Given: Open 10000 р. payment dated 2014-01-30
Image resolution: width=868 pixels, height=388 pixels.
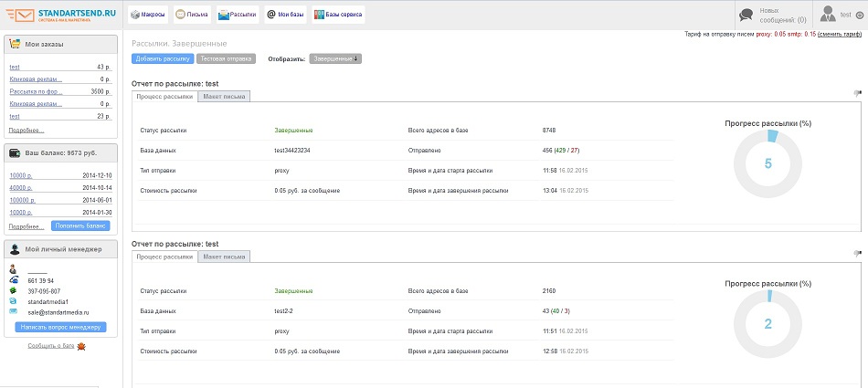Looking at the screenshot, I should tap(21, 212).
